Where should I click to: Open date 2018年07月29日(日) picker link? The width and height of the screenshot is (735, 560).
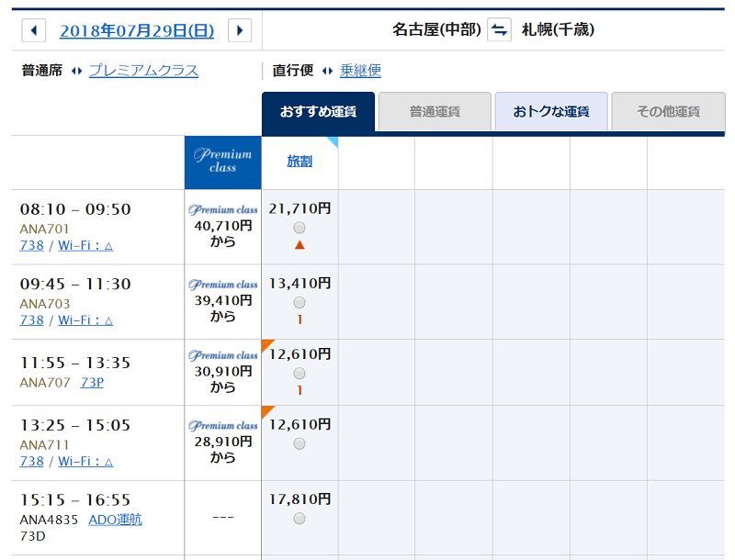[x=137, y=31]
